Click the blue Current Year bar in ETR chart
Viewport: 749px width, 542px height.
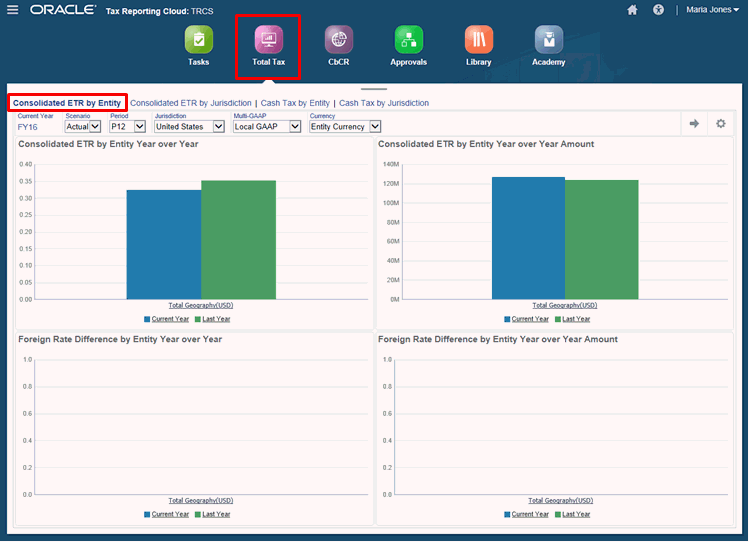tap(164, 244)
